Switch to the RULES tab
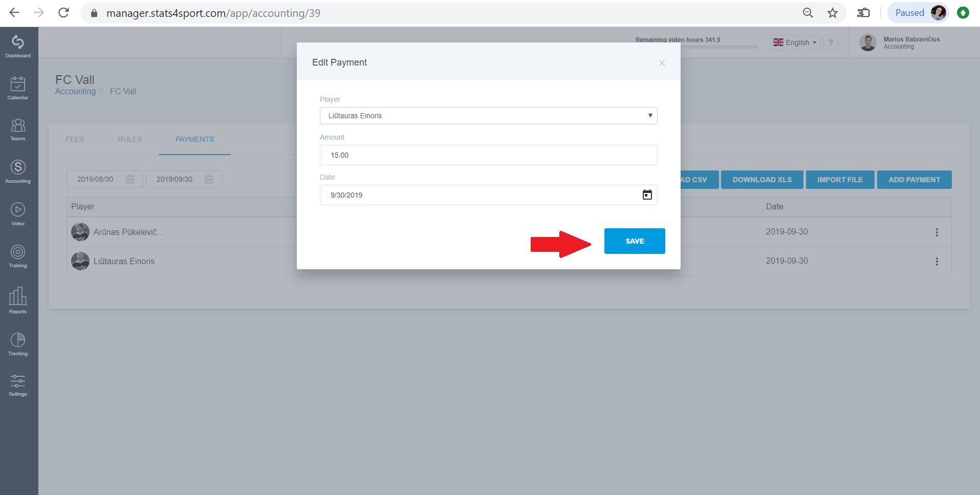This screenshot has width=980, height=495. pyautogui.click(x=129, y=139)
